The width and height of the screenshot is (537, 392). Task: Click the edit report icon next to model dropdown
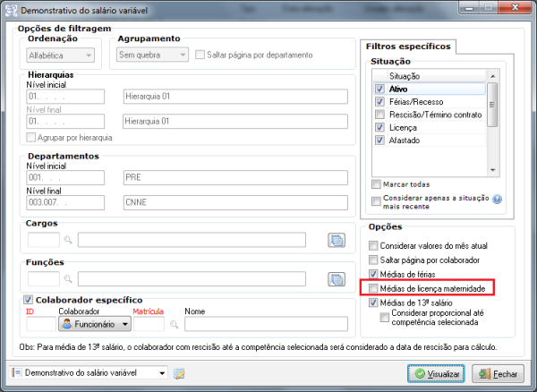pos(179,373)
